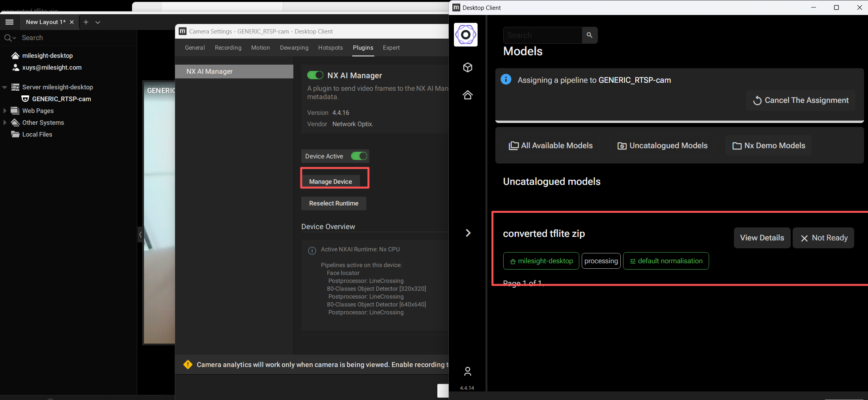Viewport: 868px width, 400px height.
Task: Open the hamburger main menu
Action: (9, 22)
